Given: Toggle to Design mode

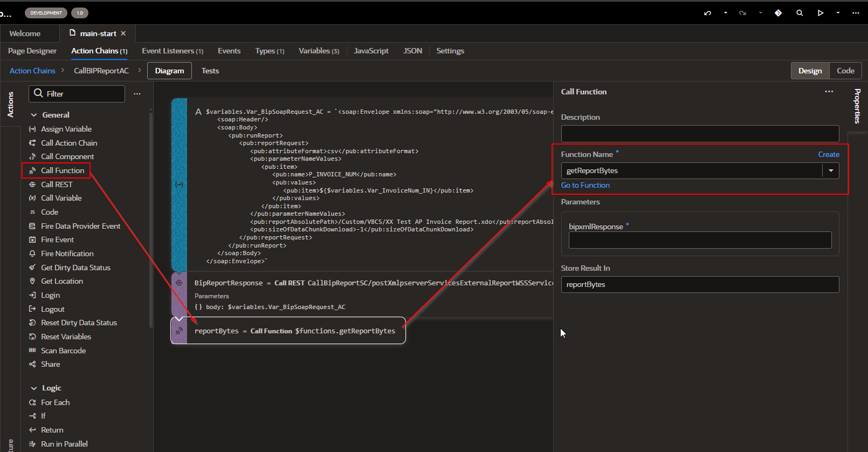Looking at the screenshot, I should point(810,71).
